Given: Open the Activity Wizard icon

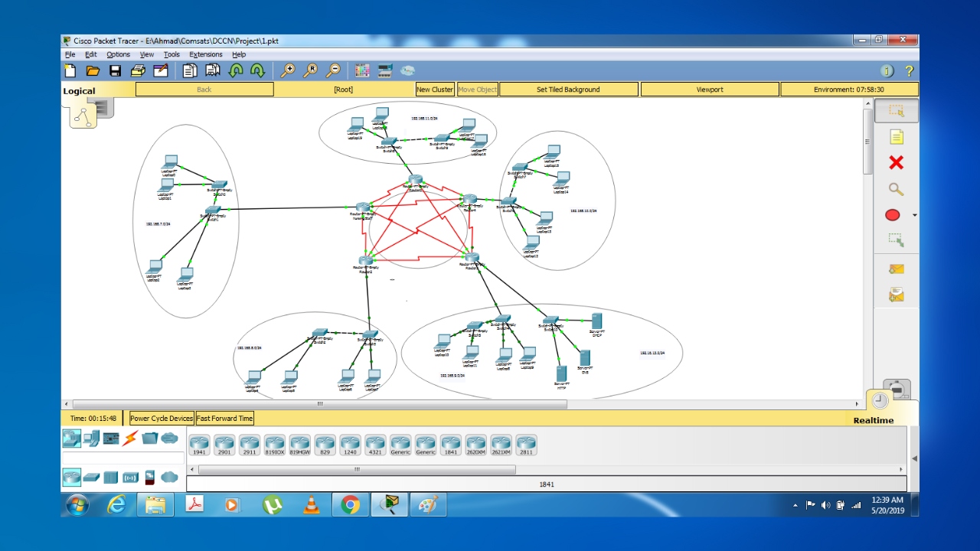Looking at the screenshot, I should (x=160, y=70).
